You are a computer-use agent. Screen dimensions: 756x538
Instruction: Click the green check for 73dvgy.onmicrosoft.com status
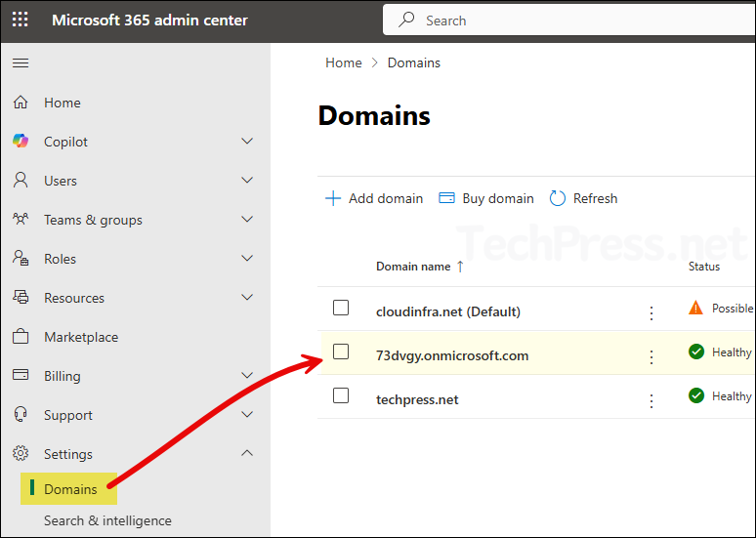pos(696,352)
